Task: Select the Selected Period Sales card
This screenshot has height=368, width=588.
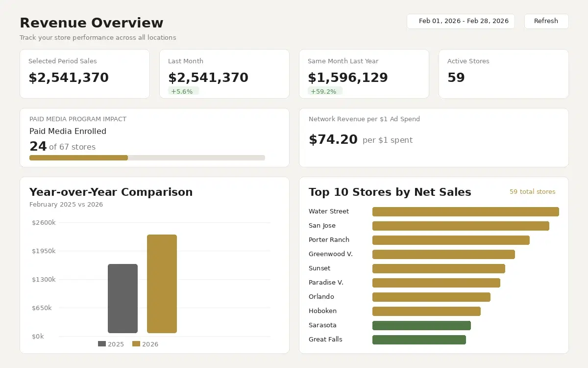Action: (x=84, y=74)
